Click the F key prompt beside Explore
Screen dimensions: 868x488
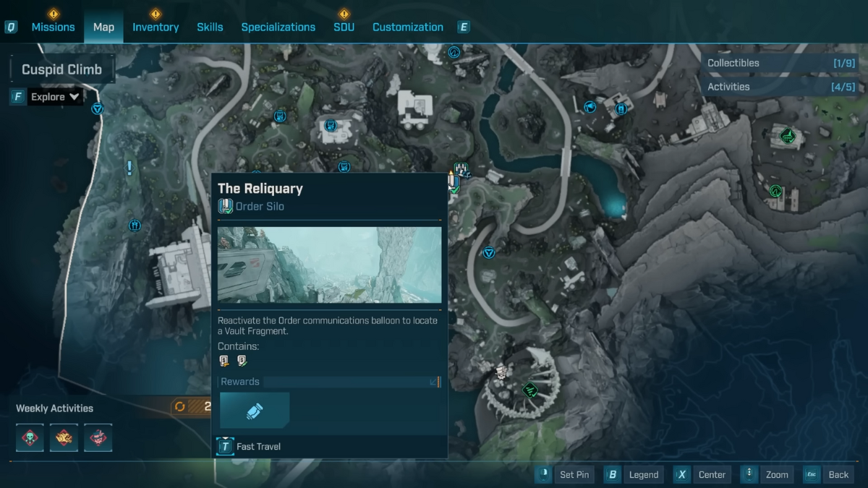coord(18,97)
